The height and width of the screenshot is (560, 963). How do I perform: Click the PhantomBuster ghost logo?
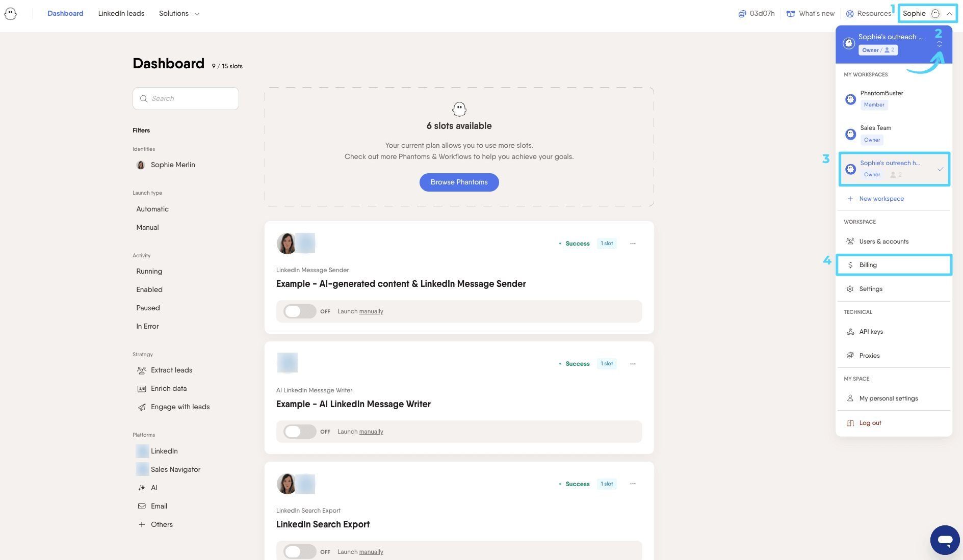[x=10, y=14]
